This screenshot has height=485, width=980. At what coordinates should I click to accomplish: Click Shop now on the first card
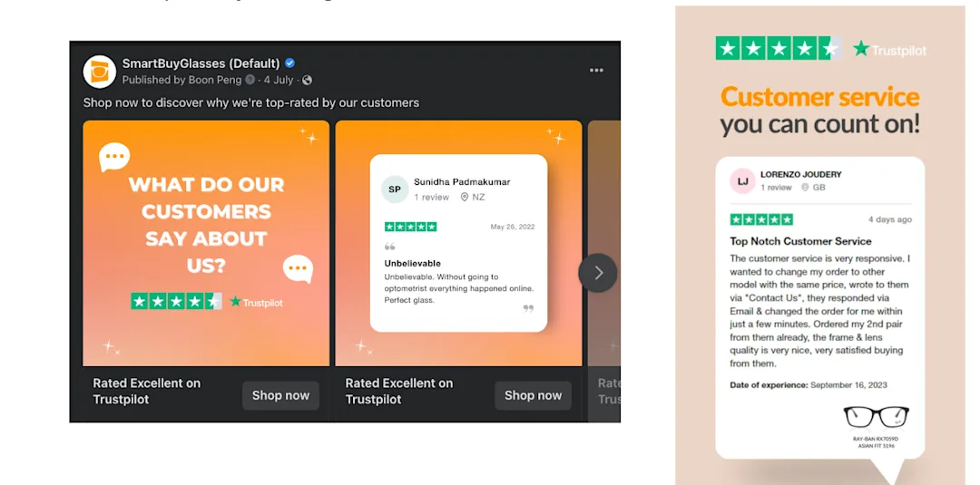[280, 395]
